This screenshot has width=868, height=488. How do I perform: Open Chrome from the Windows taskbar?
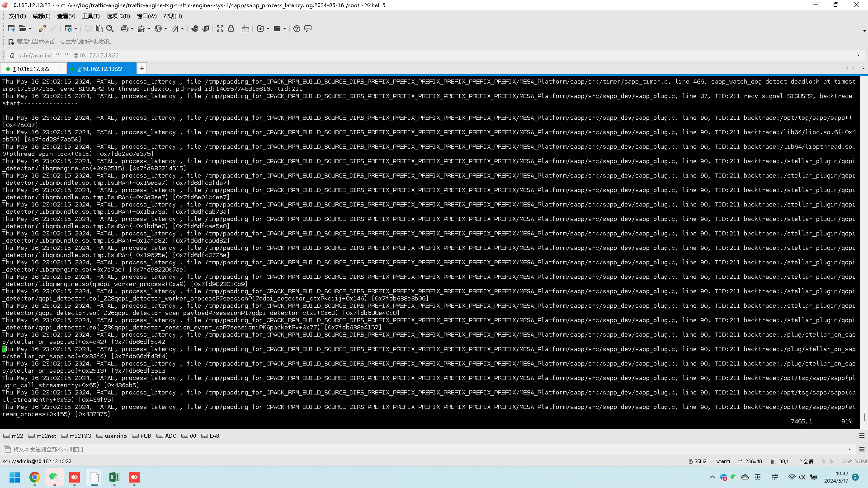(x=34, y=477)
